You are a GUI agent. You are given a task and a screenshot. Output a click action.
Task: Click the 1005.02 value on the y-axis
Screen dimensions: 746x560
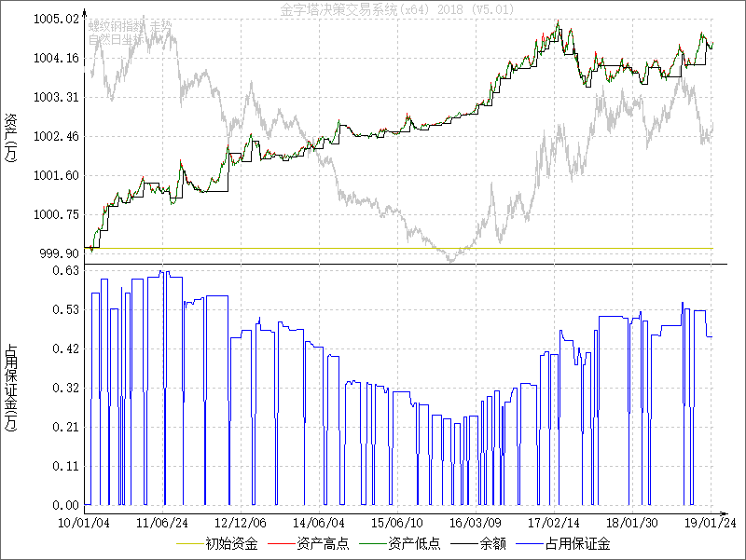(54, 19)
